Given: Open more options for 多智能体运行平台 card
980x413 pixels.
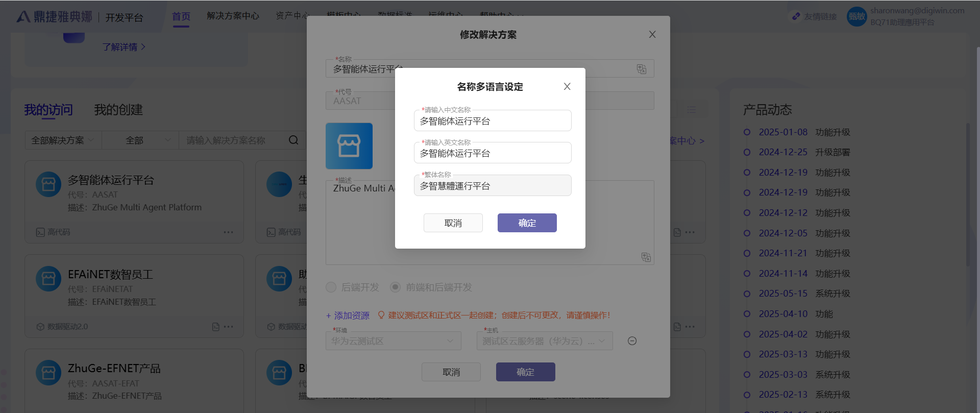Looking at the screenshot, I should pos(228,232).
